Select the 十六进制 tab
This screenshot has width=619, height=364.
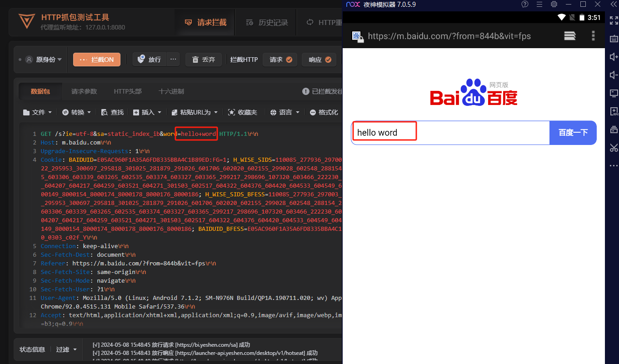(171, 91)
